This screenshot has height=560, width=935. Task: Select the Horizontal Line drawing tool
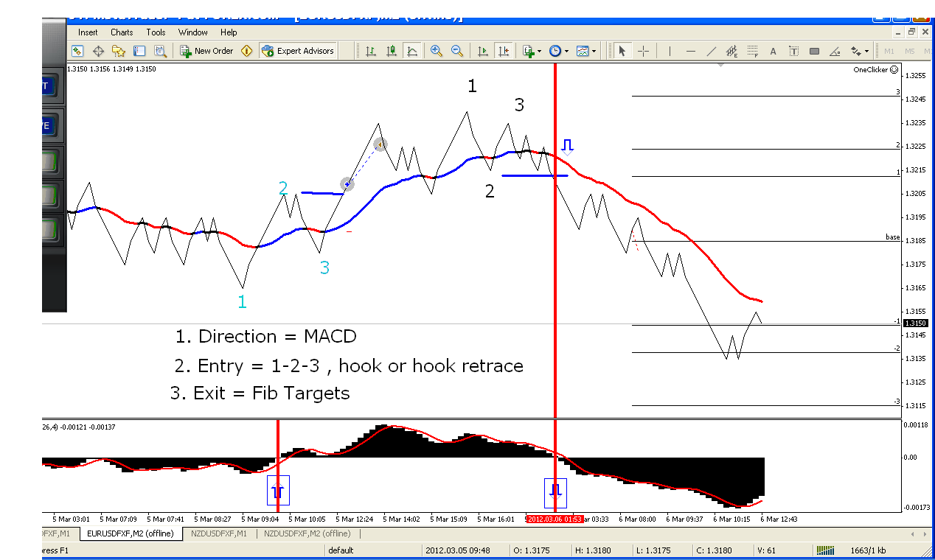690,51
